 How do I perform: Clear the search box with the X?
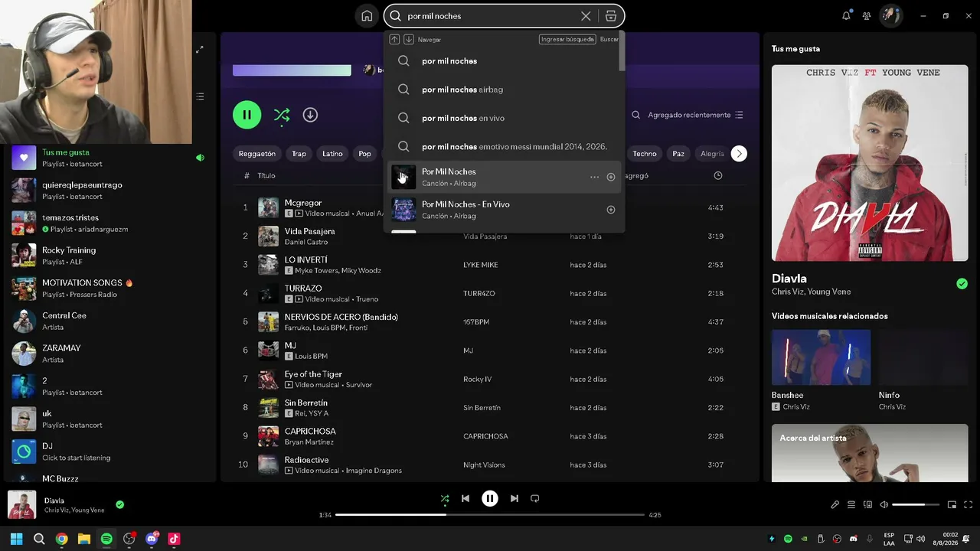(x=586, y=16)
